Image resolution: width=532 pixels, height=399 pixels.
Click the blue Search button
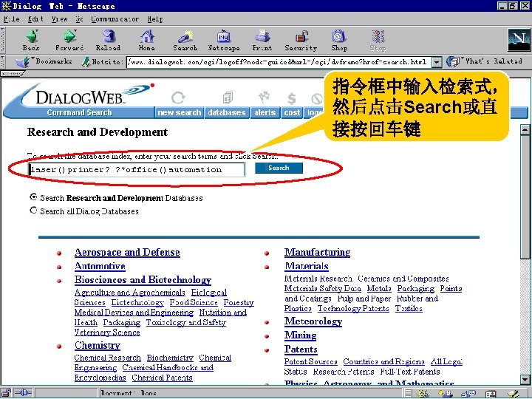point(279,168)
